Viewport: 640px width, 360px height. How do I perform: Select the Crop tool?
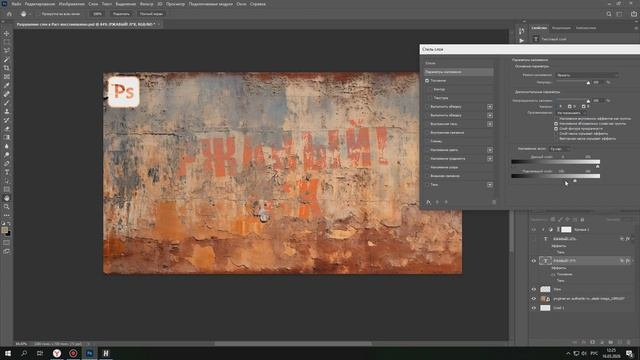(x=7, y=68)
